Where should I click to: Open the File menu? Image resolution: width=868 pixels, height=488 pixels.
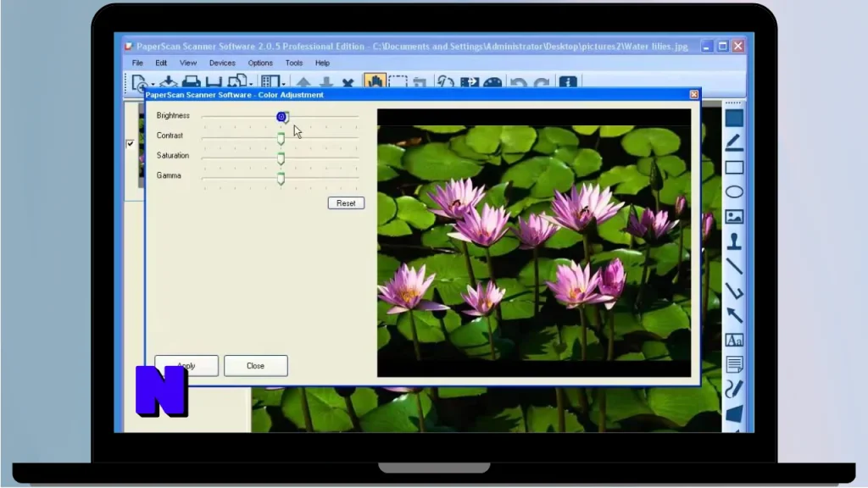(x=137, y=63)
